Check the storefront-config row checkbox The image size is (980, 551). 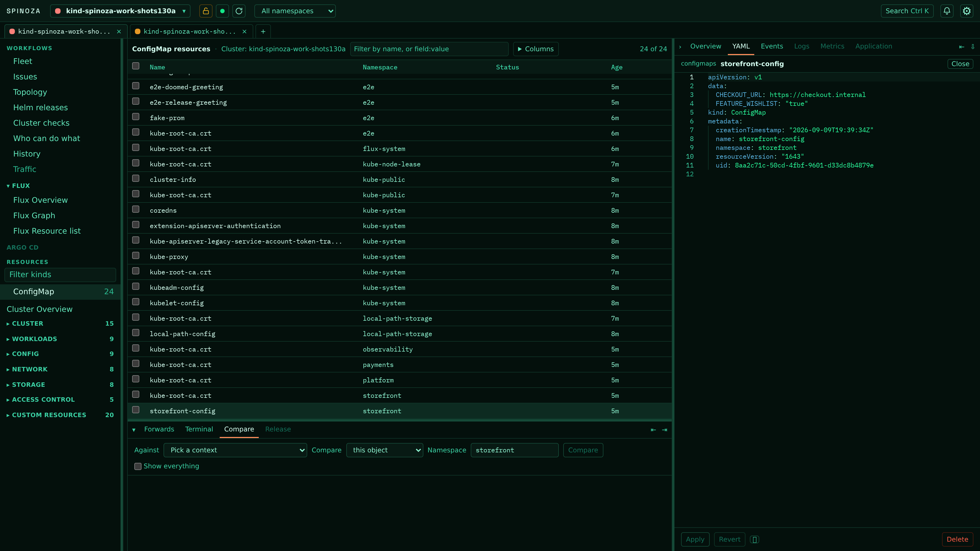point(136,410)
